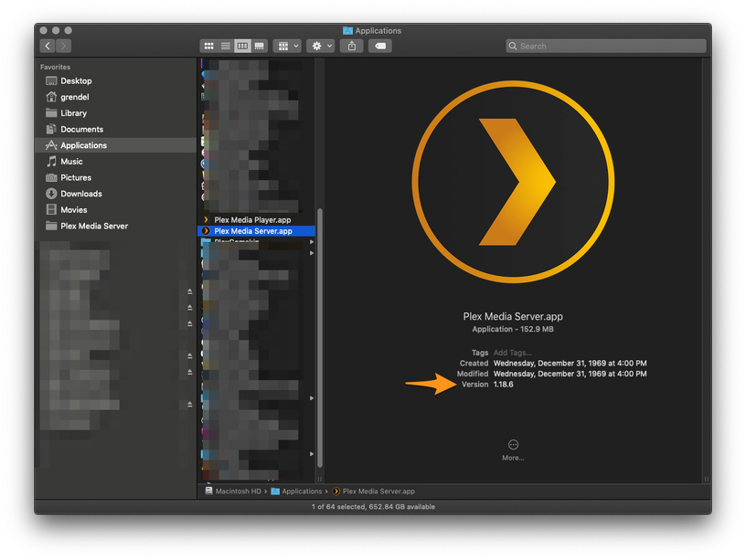
Task: Click the home icon beside grendel
Action: (51, 97)
